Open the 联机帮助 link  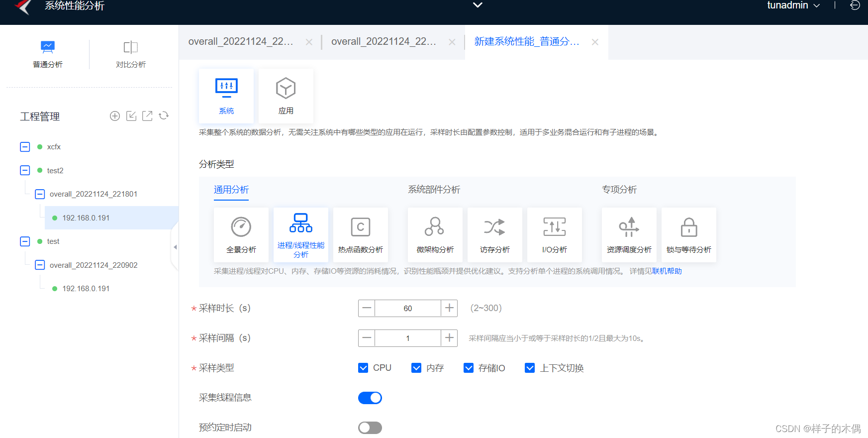click(667, 271)
